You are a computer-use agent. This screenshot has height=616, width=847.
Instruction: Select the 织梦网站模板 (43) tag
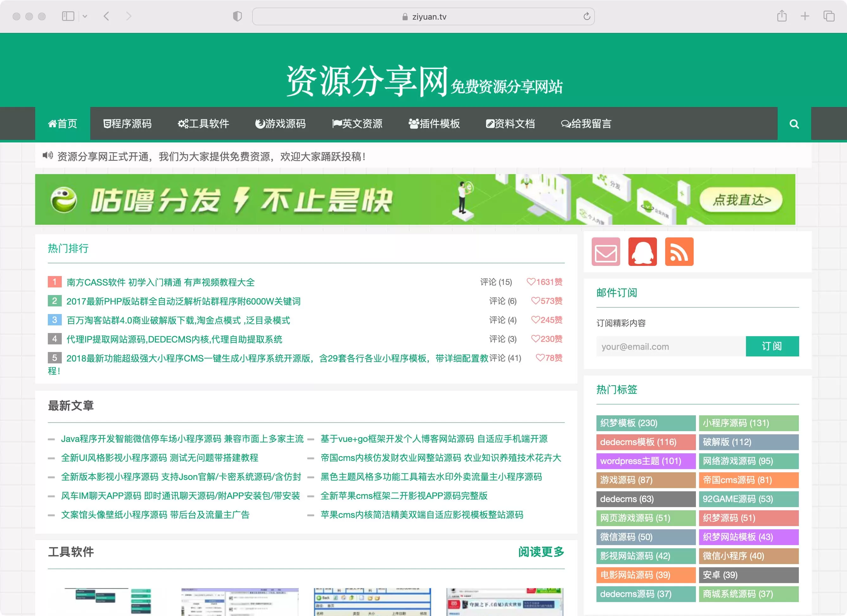(x=748, y=537)
